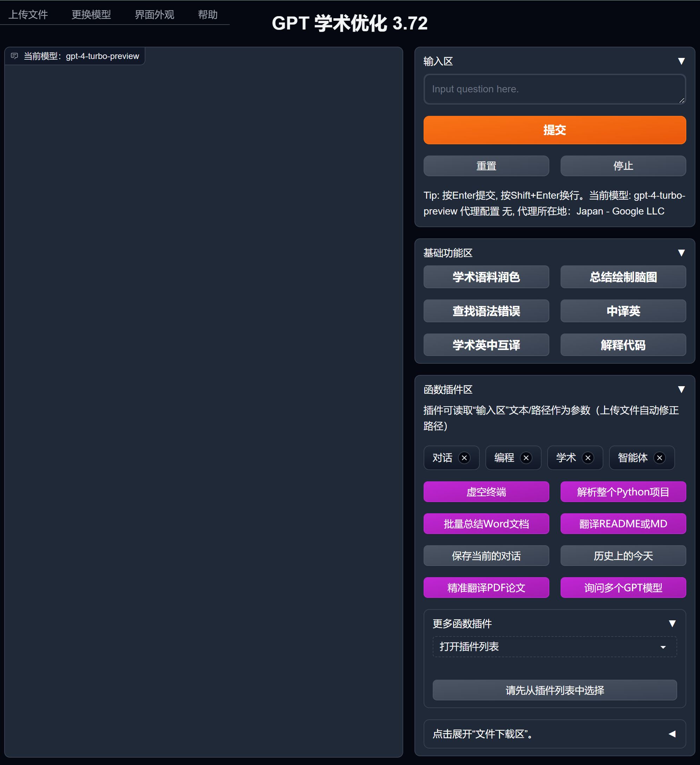Remove the 学术 tag with its X icon
The image size is (700, 765).
[588, 458]
